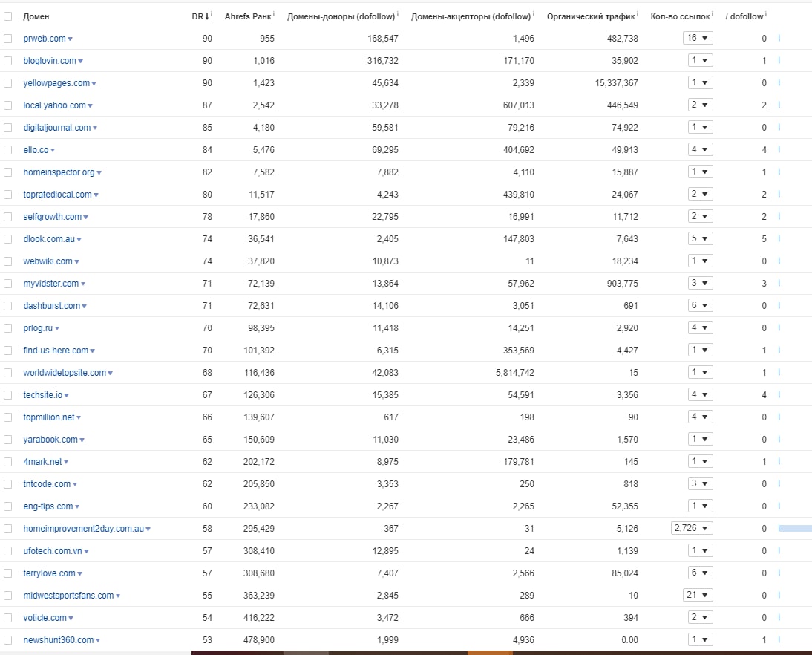Click the caret next to myvidster.com

point(83,284)
